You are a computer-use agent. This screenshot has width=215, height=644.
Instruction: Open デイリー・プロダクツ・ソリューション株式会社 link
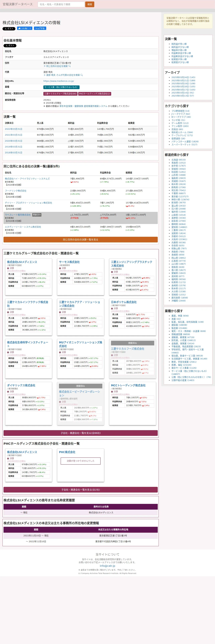28,203
